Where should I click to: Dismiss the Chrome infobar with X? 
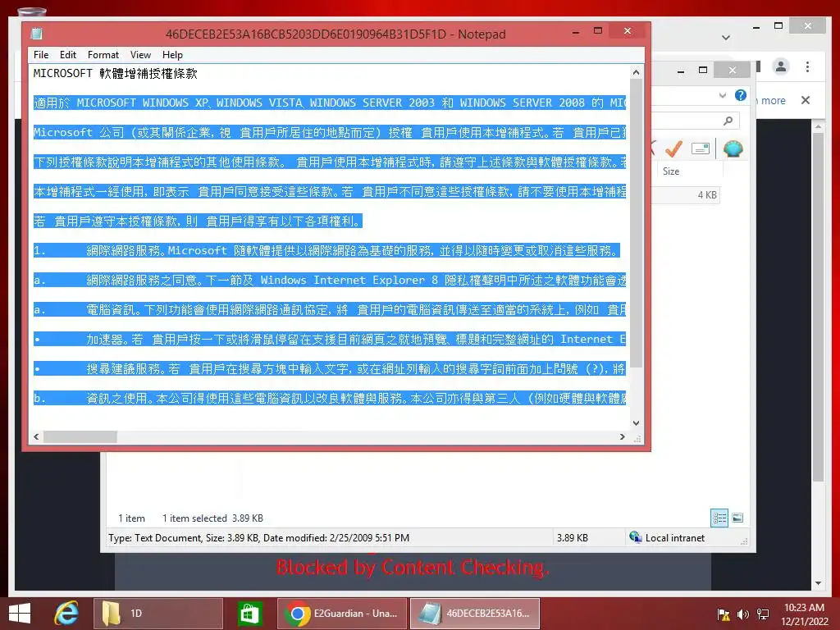[806, 100]
